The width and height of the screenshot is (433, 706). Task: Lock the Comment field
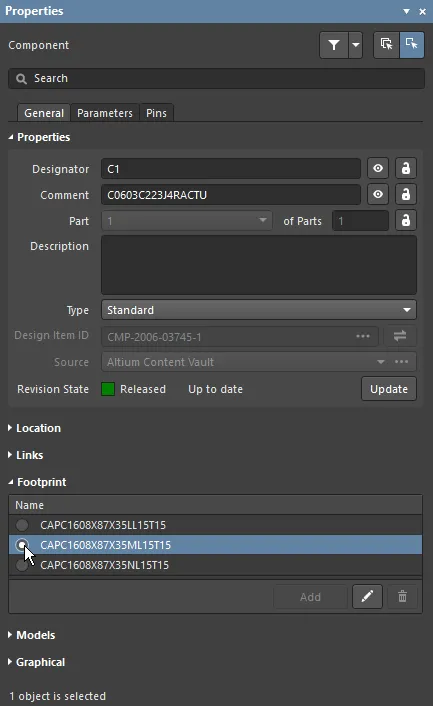click(x=406, y=195)
